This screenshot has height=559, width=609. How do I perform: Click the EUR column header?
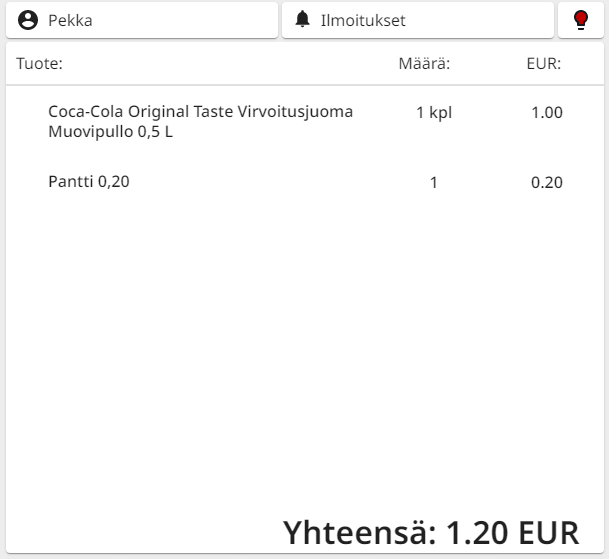(543, 65)
